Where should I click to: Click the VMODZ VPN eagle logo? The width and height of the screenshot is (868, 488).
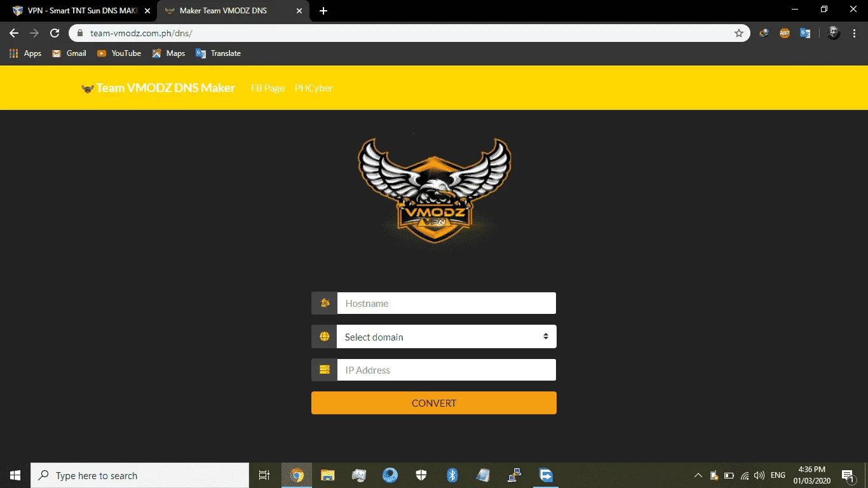pyautogui.click(x=434, y=189)
